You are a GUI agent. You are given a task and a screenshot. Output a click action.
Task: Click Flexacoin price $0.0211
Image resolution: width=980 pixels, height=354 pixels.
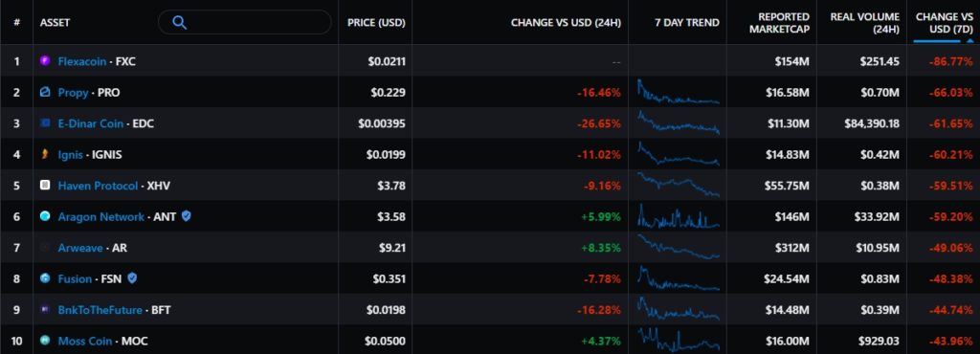pyautogui.click(x=387, y=61)
